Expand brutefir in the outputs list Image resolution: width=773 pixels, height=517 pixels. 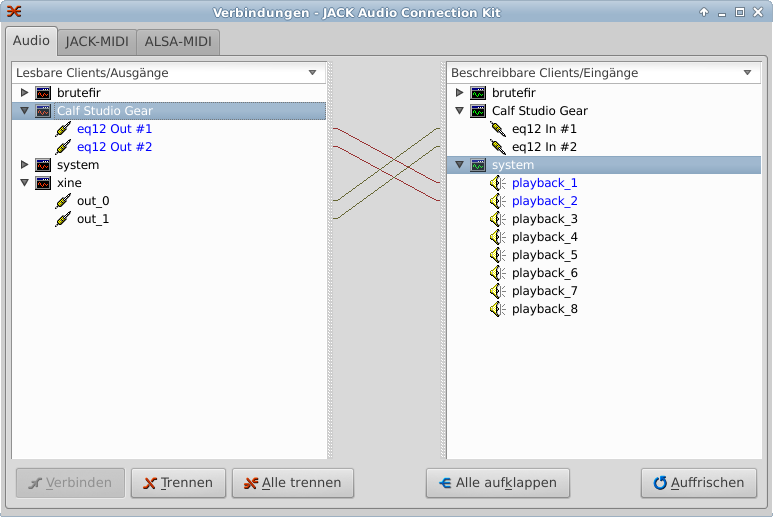[24, 93]
